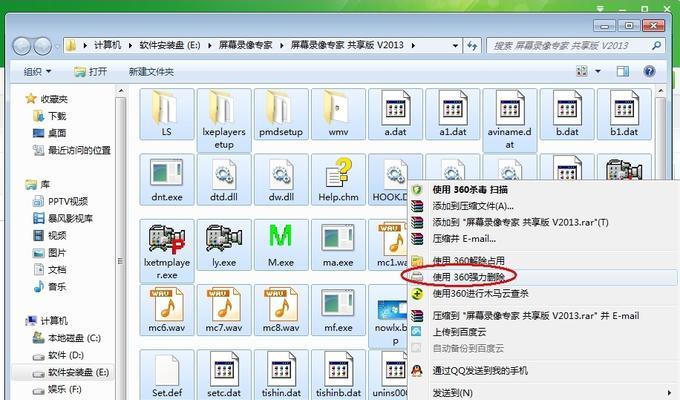Screen dimensions: 680x400
Task: Expand 软件安装盘 (E:) breadcrumb arrow
Action: [x=209, y=46]
